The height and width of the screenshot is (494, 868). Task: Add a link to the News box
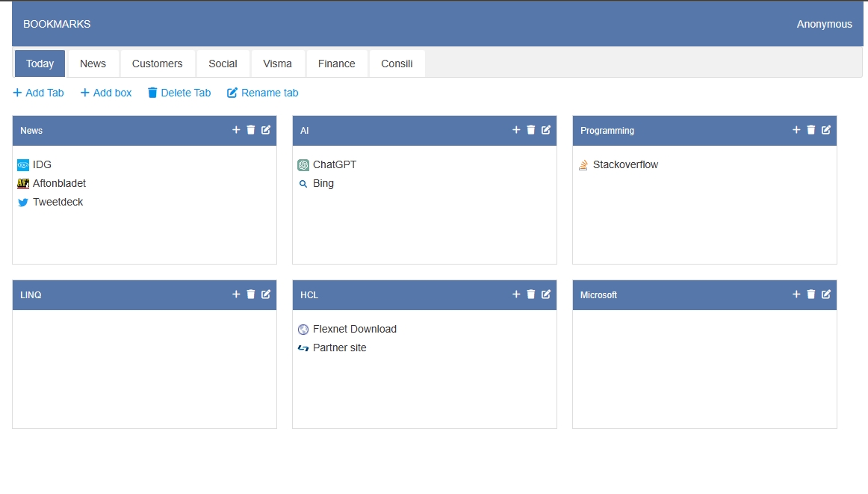click(236, 129)
